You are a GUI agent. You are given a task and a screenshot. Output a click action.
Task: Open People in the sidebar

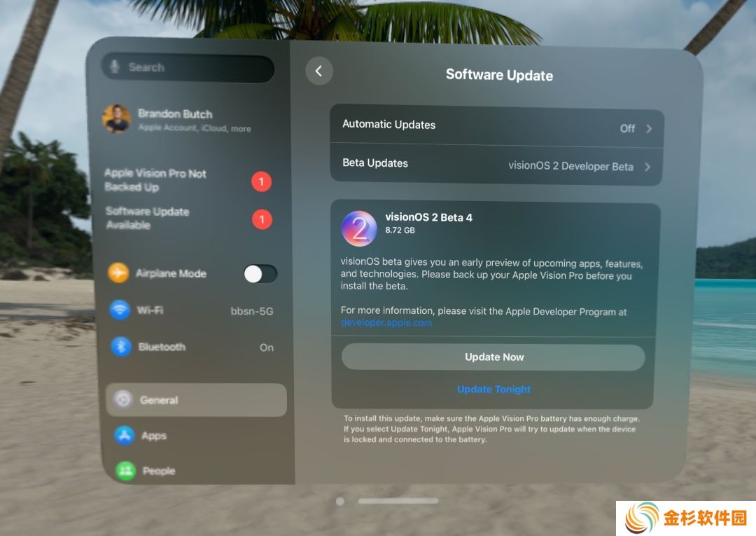(196, 470)
